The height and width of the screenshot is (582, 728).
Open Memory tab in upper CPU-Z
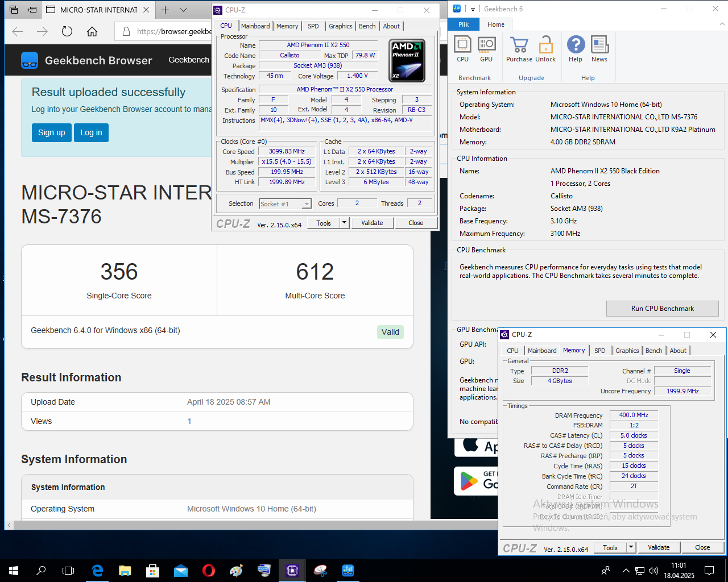(287, 26)
